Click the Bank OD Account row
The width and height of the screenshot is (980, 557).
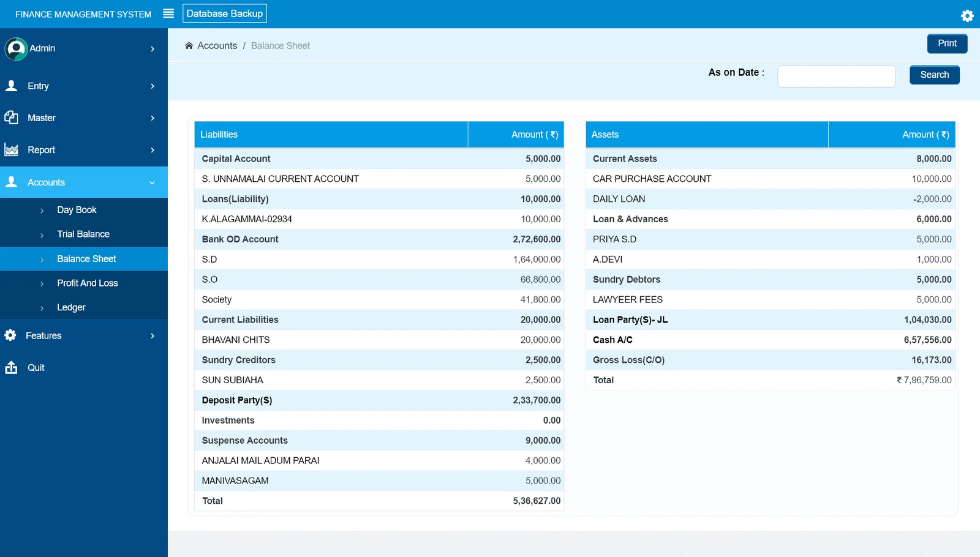[x=379, y=239]
